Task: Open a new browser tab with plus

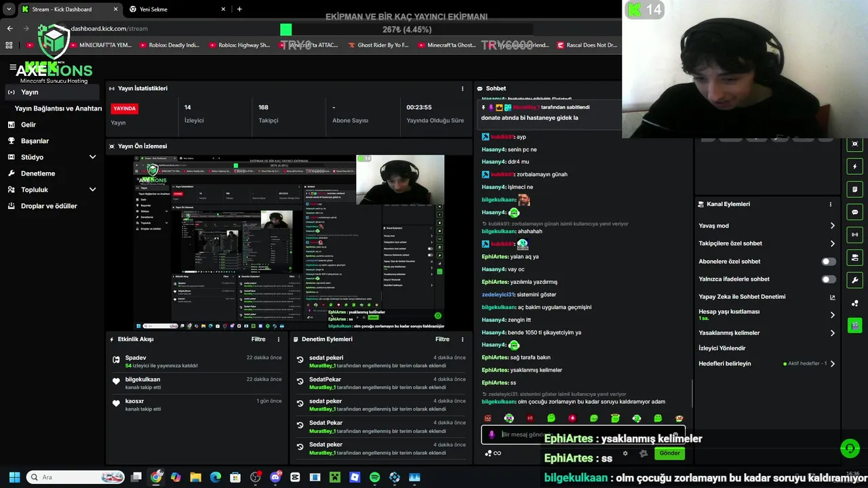Action: tap(239, 9)
